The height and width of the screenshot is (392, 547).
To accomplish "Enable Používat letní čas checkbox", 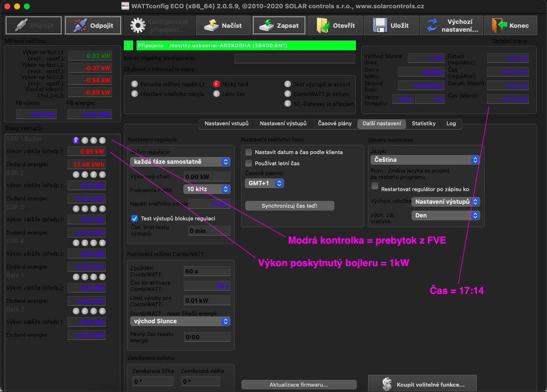I will pyautogui.click(x=249, y=163).
